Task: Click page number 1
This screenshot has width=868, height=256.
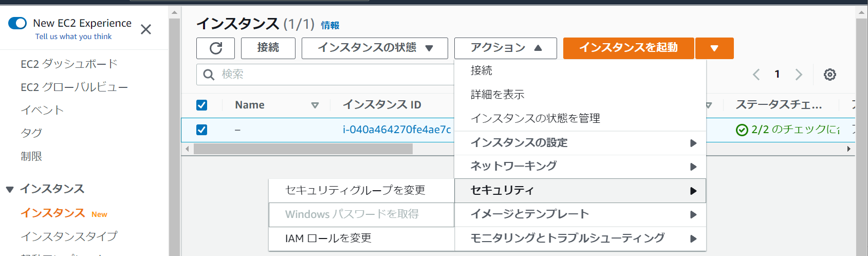Action: [777, 75]
